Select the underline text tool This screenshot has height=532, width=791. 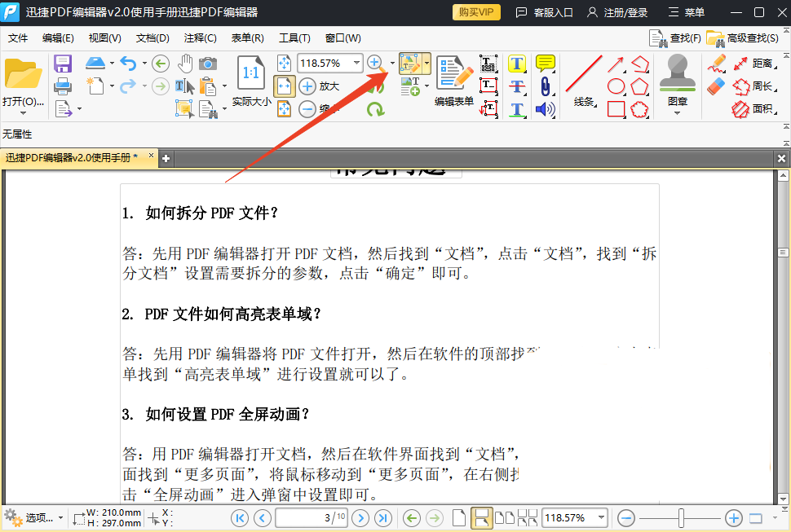coord(517,109)
